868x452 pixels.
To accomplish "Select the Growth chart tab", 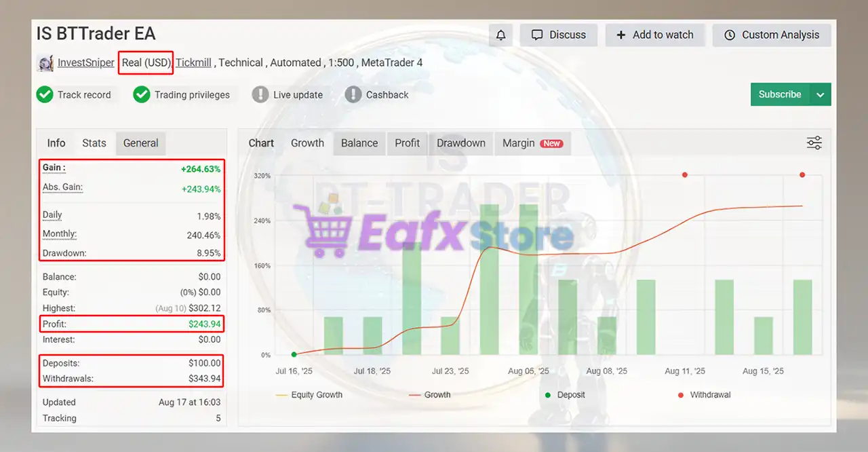I will (x=307, y=143).
